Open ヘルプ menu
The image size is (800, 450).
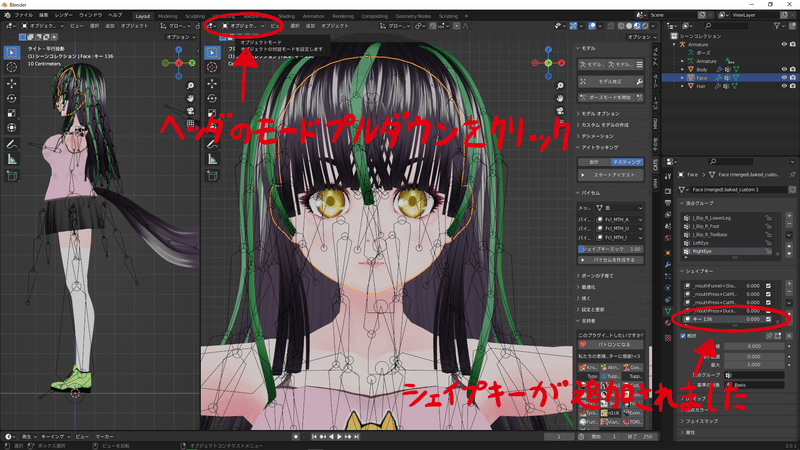point(115,15)
